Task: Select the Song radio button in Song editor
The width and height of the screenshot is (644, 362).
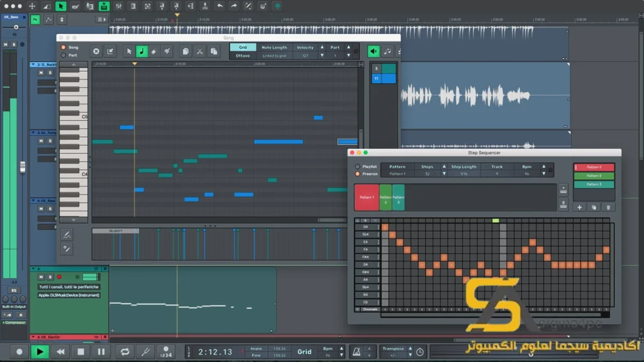Action: pos(63,47)
